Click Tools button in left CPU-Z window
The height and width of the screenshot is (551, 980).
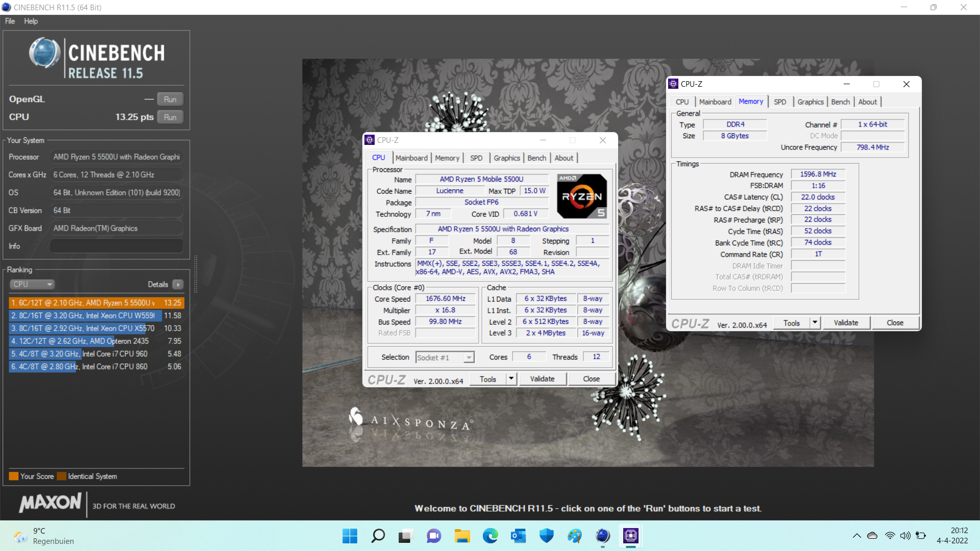pyautogui.click(x=487, y=379)
